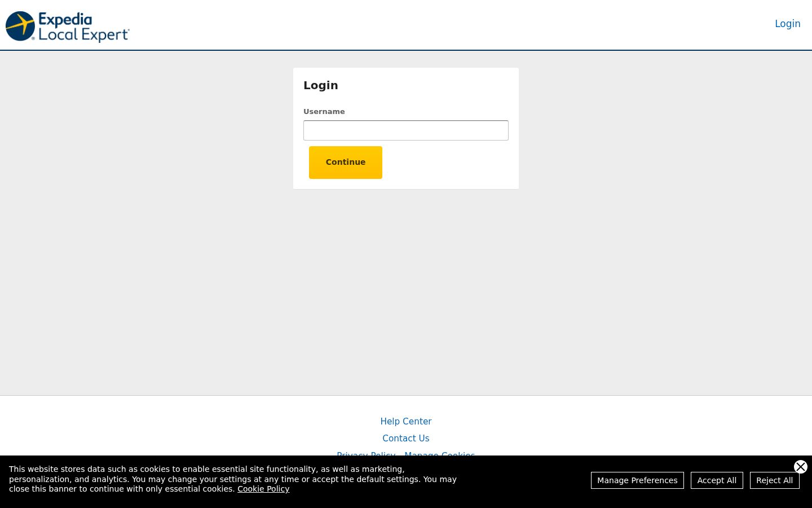Focus the Username input field
Image resolution: width=812 pixels, height=508 pixels.
coord(406,130)
